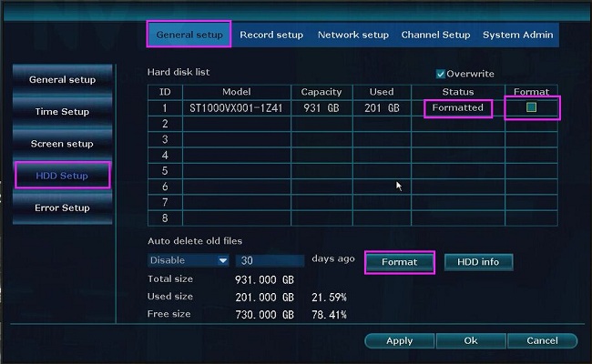Viewport: 592px width, 364px height.
Task: Confirm with the Ok button
Action: (471, 340)
